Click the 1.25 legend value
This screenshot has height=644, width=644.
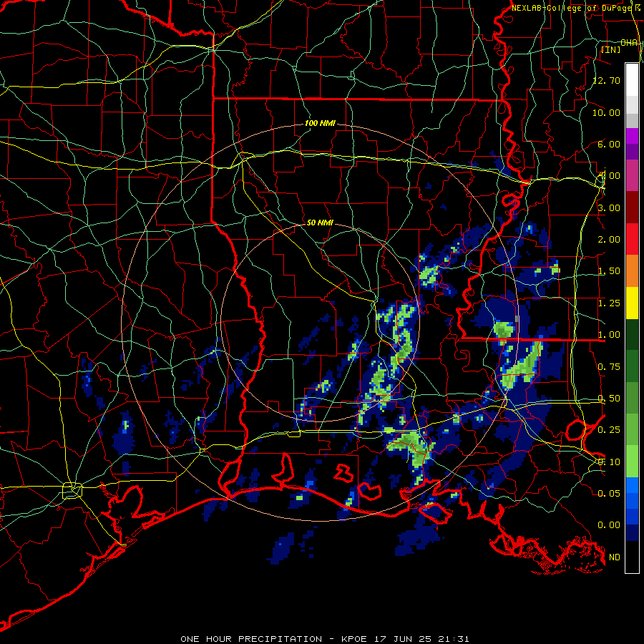[x=609, y=303]
